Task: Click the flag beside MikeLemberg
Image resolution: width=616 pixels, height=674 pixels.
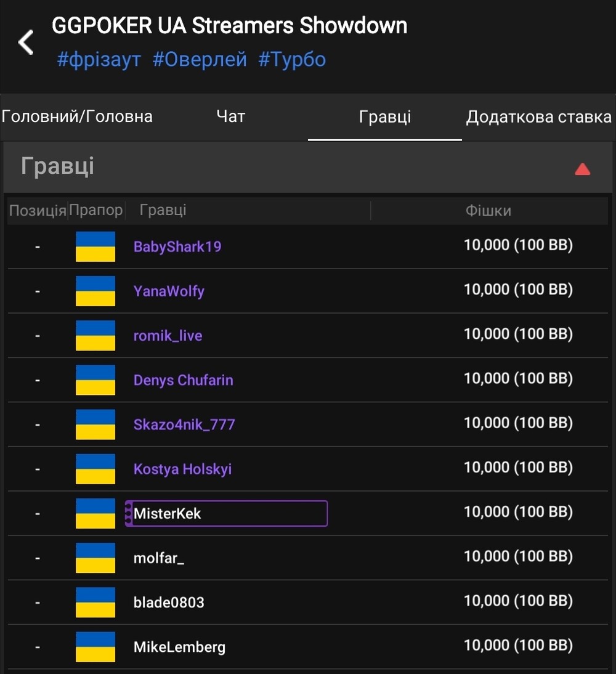Action: (95, 646)
